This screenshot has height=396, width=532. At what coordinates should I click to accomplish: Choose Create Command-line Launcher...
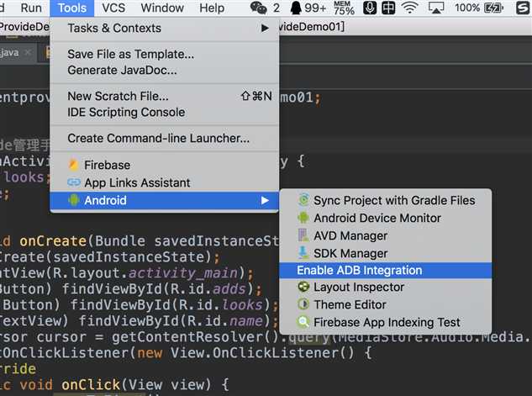165,138
